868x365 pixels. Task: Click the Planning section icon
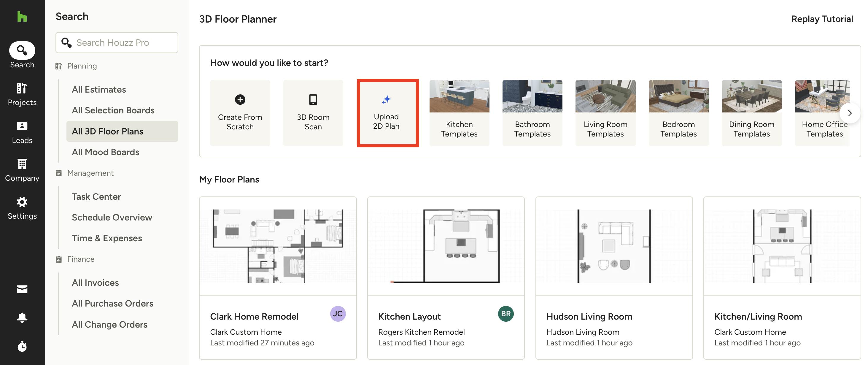pos(59,66)
